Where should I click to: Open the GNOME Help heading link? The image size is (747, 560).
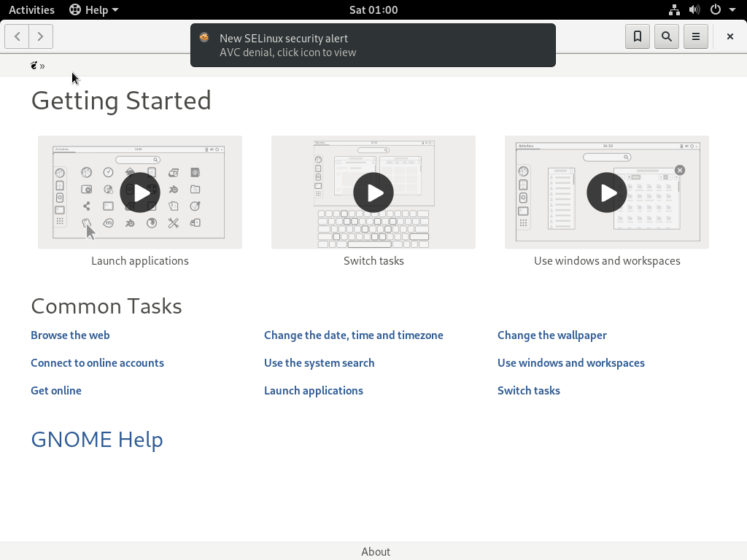tap(97, 439)
